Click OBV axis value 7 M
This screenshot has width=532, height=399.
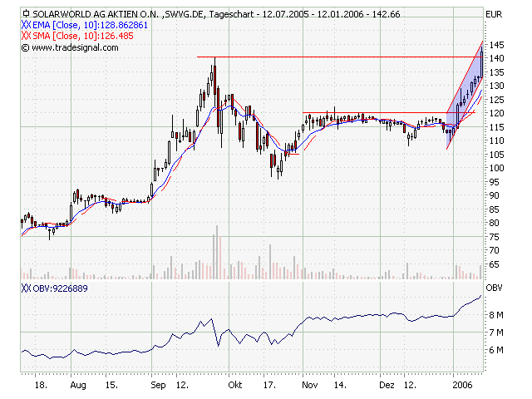(x=495, y=332)
